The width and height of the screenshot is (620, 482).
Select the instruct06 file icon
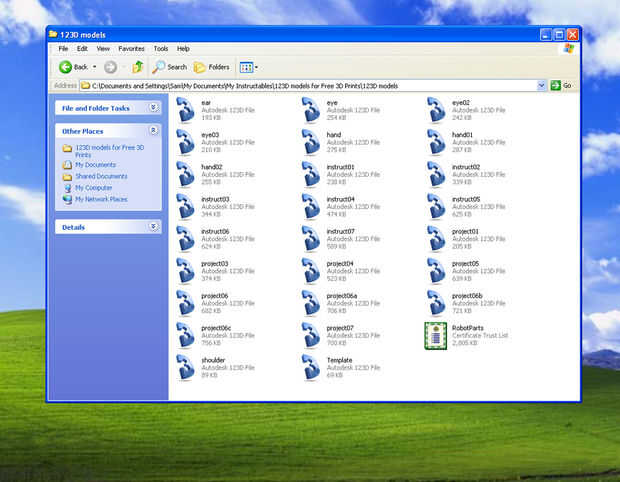click(x=185, y=239)
